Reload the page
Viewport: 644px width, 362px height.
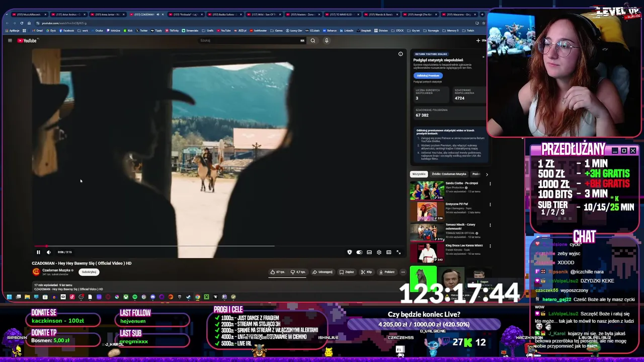point(22,23)
